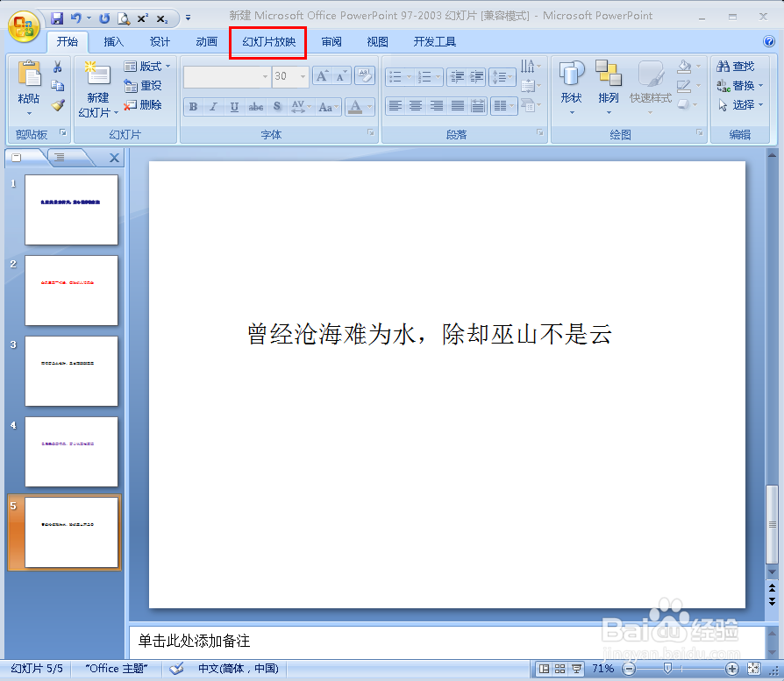Toggle Underline formatting
This screenshot has width=784, height=681.
[234, 106]
